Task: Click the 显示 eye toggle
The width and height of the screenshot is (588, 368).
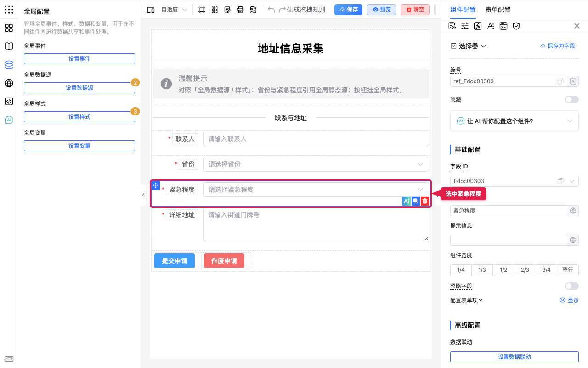Action: point(569,300)
